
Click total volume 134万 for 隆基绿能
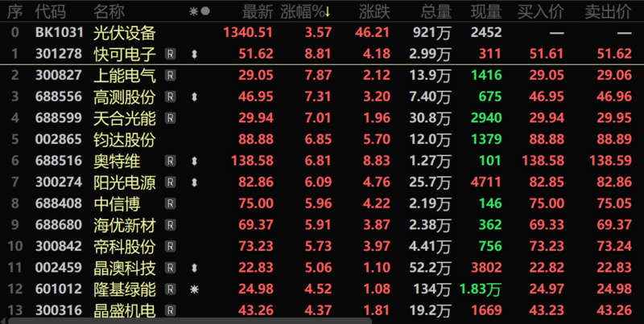pos(432,289)
